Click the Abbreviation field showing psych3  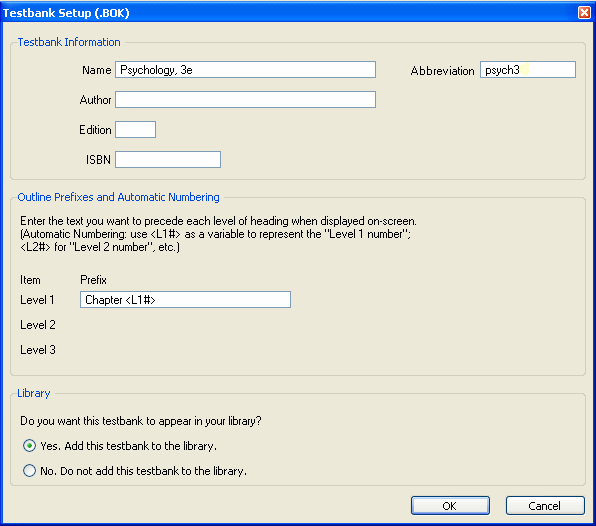click(528, 70)
